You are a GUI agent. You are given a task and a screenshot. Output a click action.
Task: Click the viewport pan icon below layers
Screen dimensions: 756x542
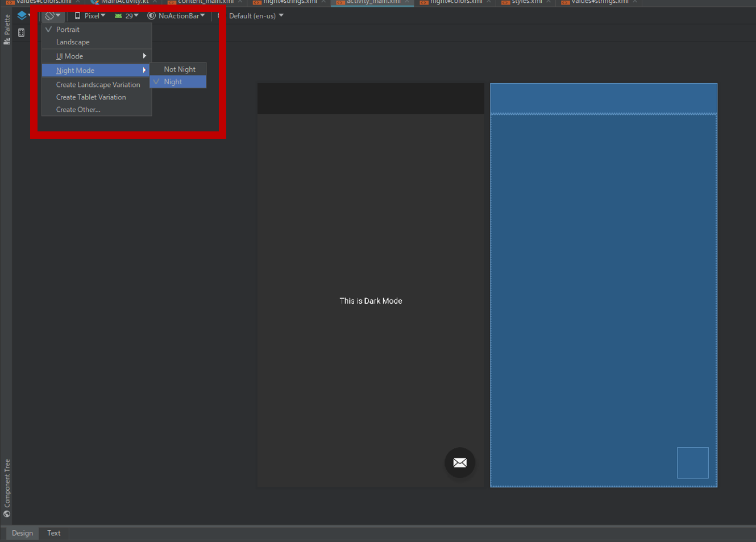[x=22, y=33]
